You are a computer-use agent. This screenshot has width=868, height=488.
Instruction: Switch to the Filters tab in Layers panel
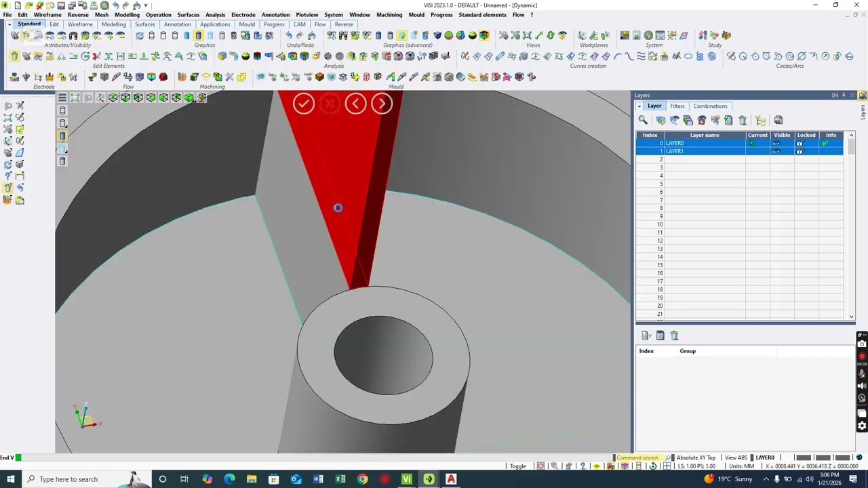click(x=677, y=106)
